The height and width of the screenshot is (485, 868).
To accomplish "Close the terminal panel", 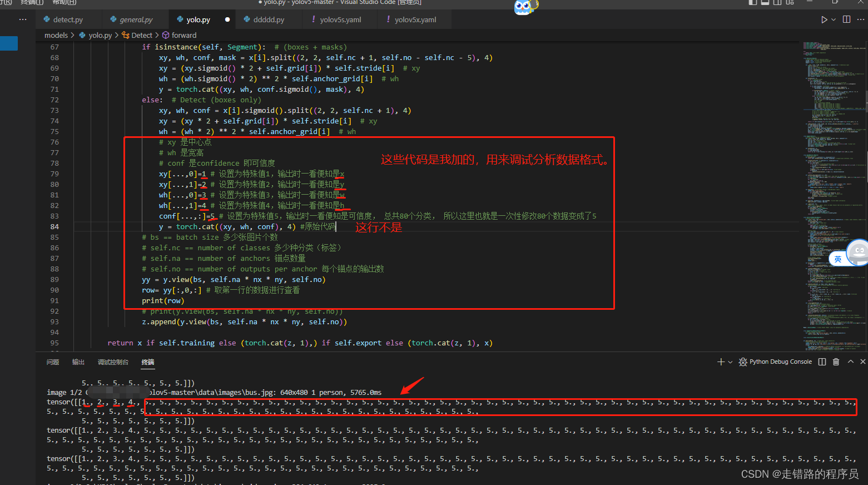I will point(863,362).
